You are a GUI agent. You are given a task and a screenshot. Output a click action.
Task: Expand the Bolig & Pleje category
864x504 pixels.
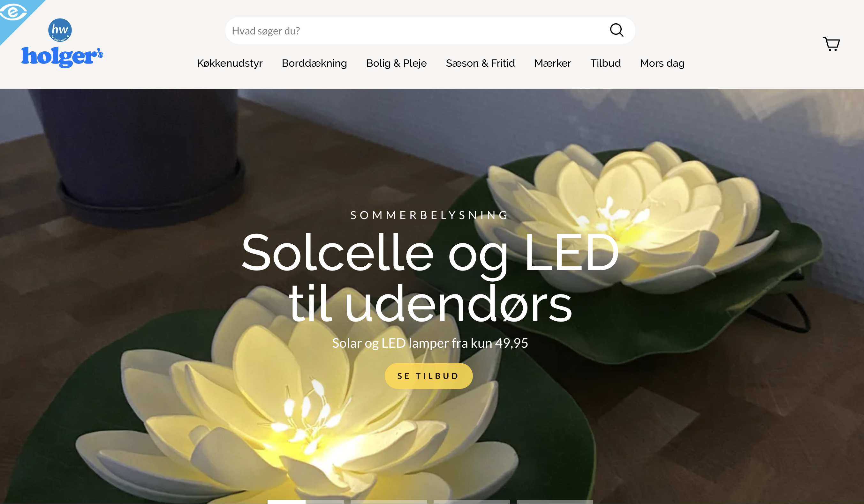396,63
